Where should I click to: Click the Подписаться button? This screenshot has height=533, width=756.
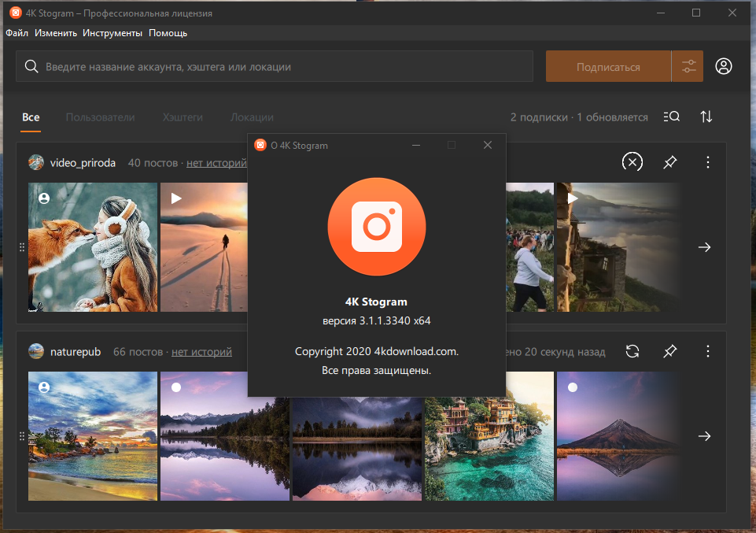pos(608,67)
